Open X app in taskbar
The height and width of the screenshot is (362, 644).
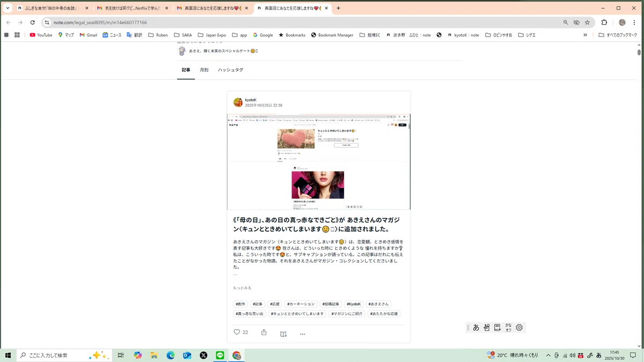[x=203, y=355]
